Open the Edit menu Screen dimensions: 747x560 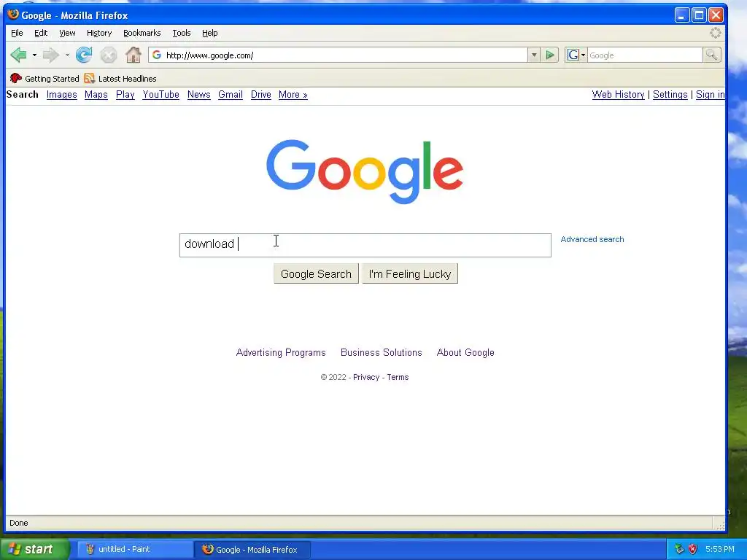coord(41,33)
